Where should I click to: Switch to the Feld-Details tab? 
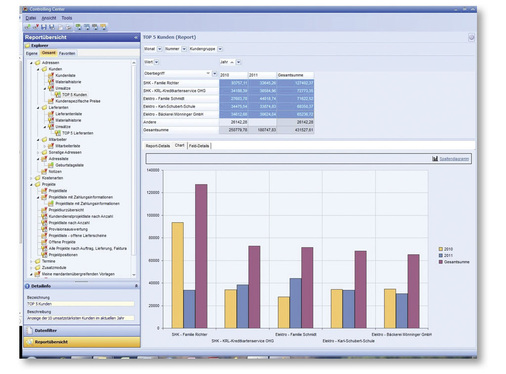(x=199, y=146)
